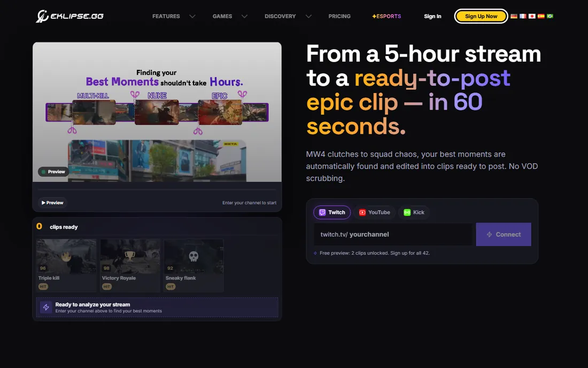
Task: Go to the Pricing page
Action: point(339,16)
